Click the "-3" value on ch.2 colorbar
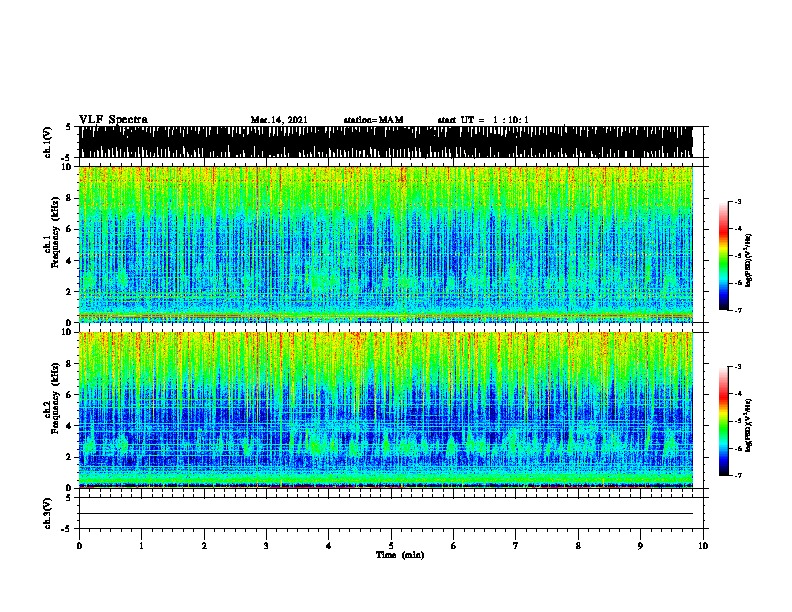 click(x=737, y=367)
